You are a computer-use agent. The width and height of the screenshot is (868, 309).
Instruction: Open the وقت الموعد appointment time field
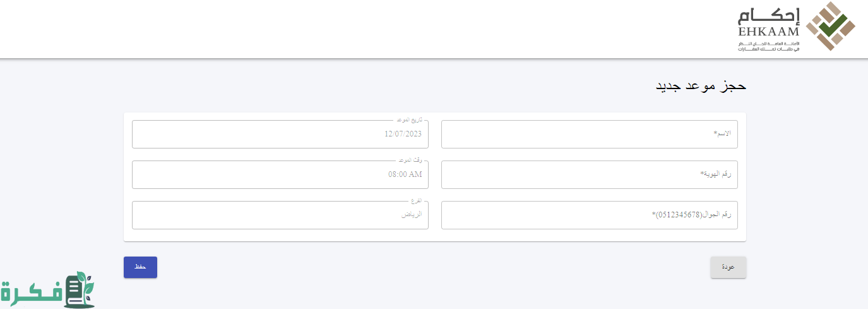click(280, 174)
